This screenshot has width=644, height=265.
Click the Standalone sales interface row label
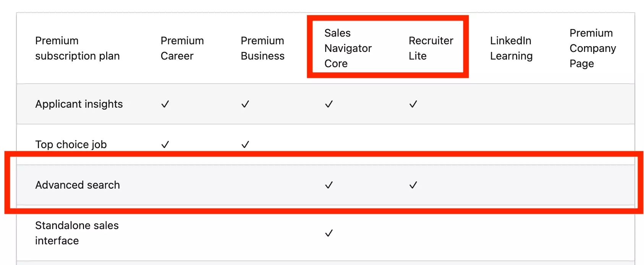point(77,233)
